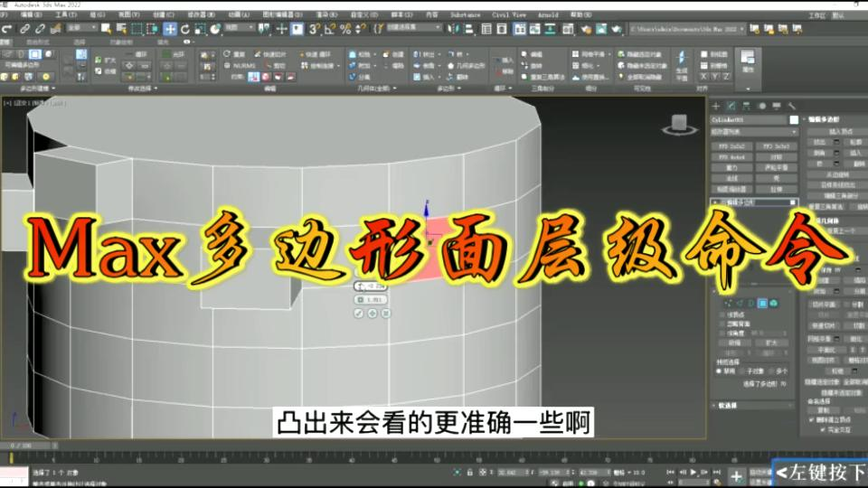The width and height of the screenshot is (868, 488).
Task: Select the Select and Place tool
Action: 215,29
